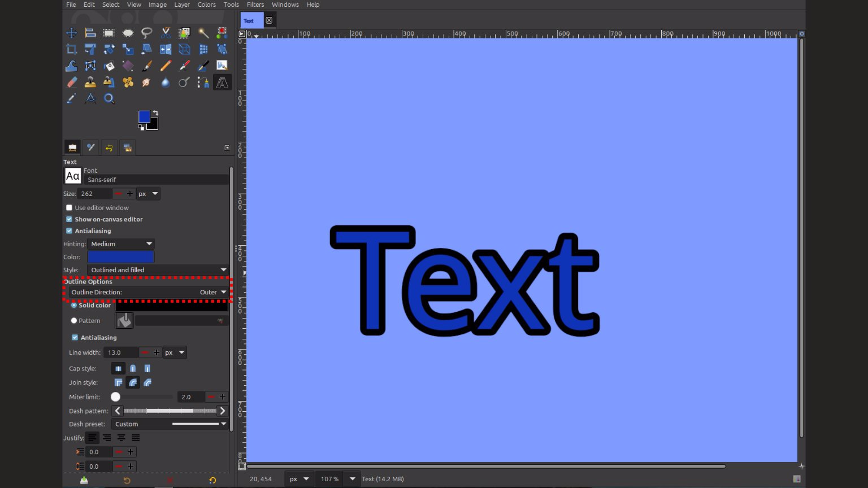Open the Hinting dropdown set to Medium
The height and width of the screenshot is (488, 868).
[x=121, y=244]
